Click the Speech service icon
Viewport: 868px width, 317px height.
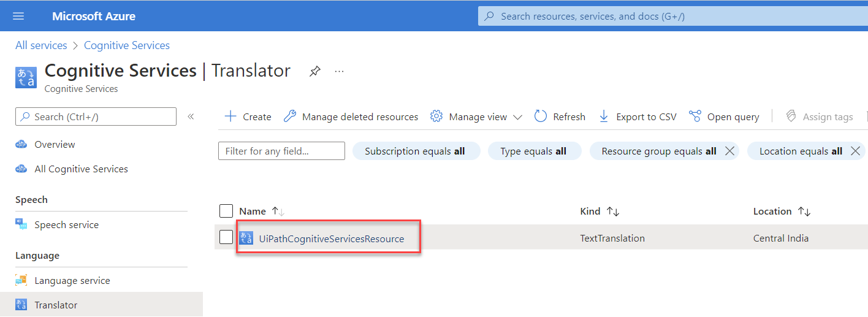[x=21, y=224]
